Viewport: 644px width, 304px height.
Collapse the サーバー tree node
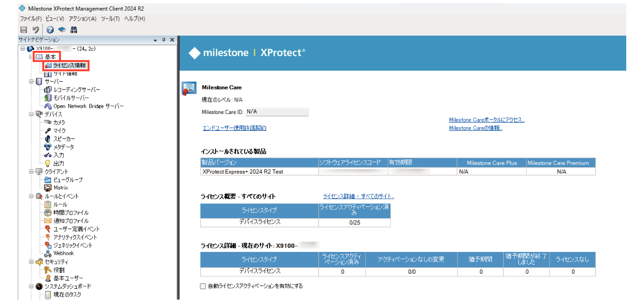coord(31,82)
